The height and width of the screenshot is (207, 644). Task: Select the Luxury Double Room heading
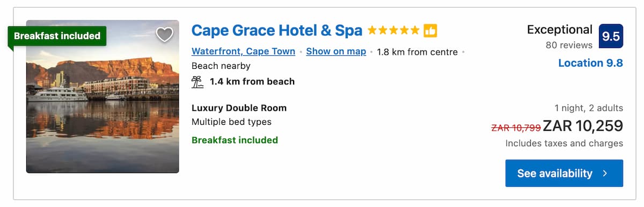tap(239, 108)
